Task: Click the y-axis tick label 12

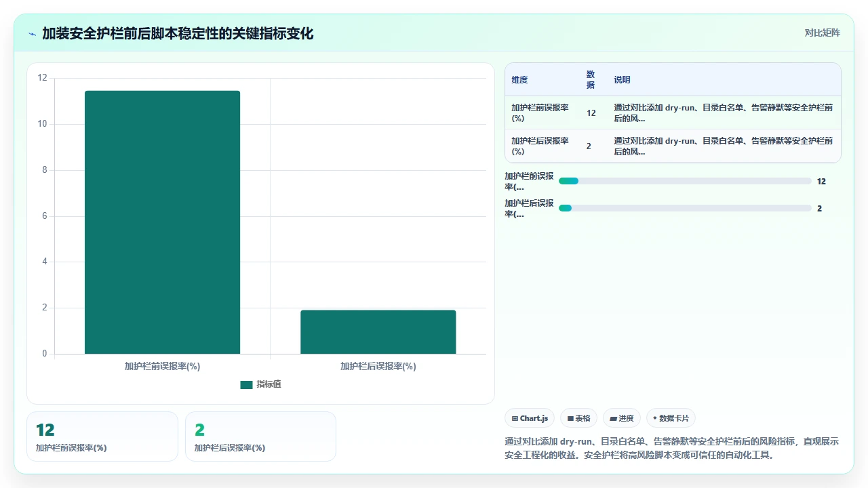Action: point(43,78)
